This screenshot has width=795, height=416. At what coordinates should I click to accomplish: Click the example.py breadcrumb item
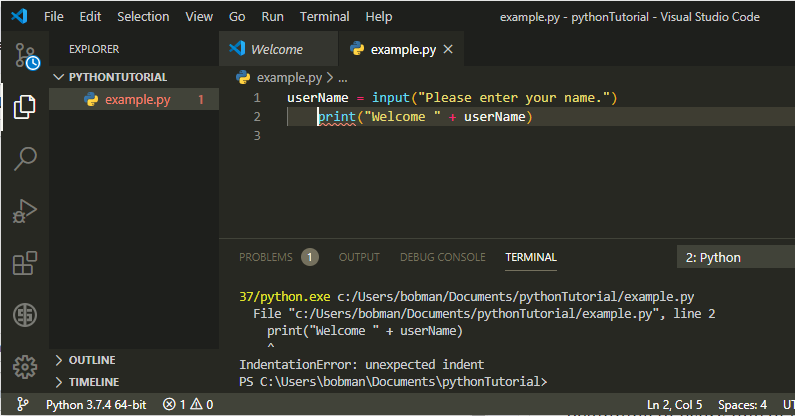[289, 78]
